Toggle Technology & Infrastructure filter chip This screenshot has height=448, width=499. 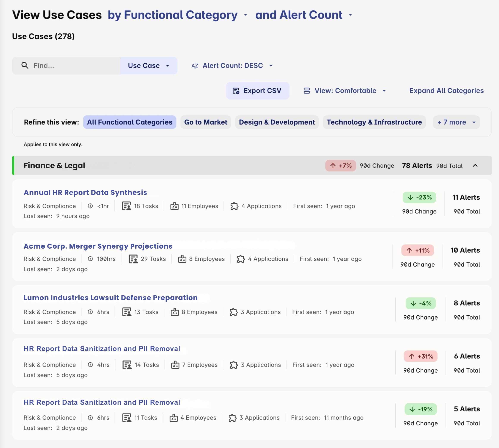[374, 122]
